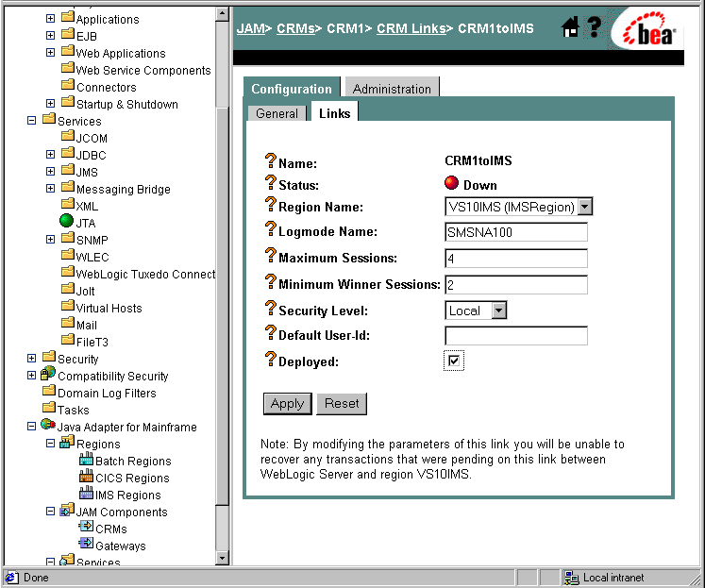Image resolution: width=705 pixels, height=588 pixels.
Task: Open help for Security Level field
Action: [270, 309]
